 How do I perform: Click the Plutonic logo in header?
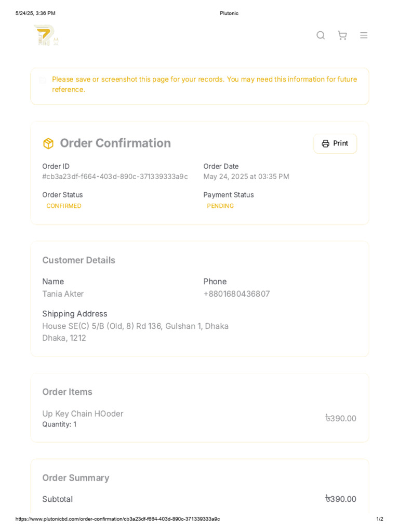click(46, 35)
